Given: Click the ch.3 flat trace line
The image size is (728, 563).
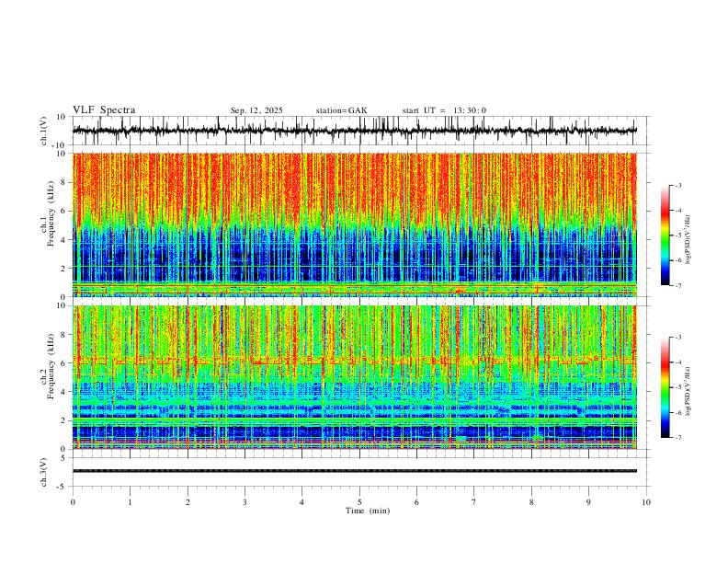Looking at the screenshot, I should click(x=354, y=471).
